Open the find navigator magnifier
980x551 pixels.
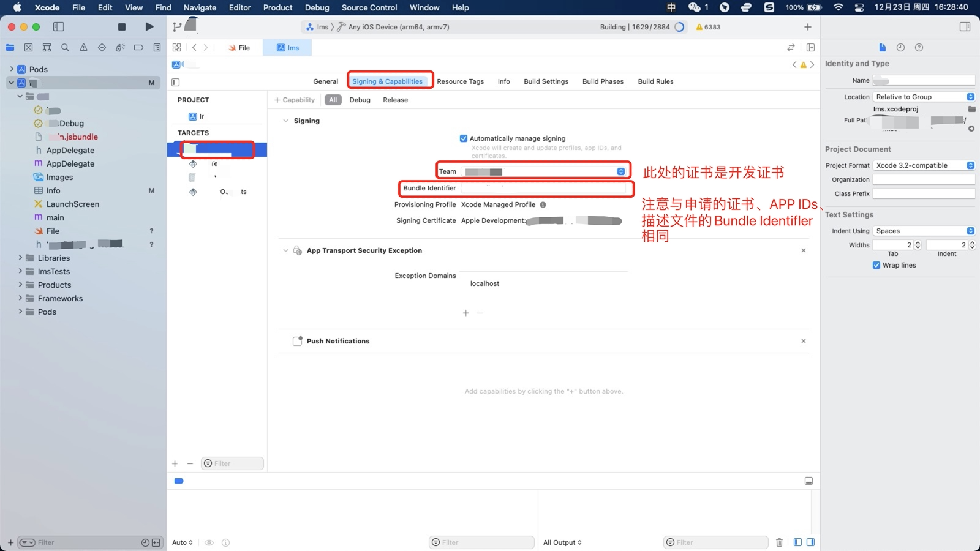pos(65,47)
